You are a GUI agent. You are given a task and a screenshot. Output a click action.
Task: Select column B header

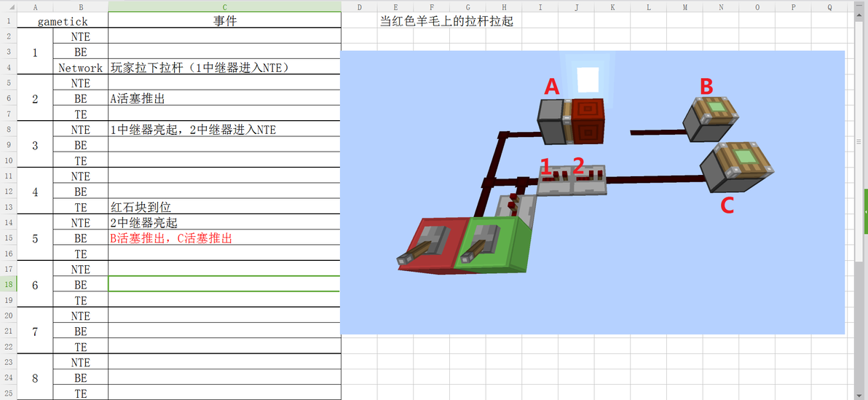pos(81,7)
